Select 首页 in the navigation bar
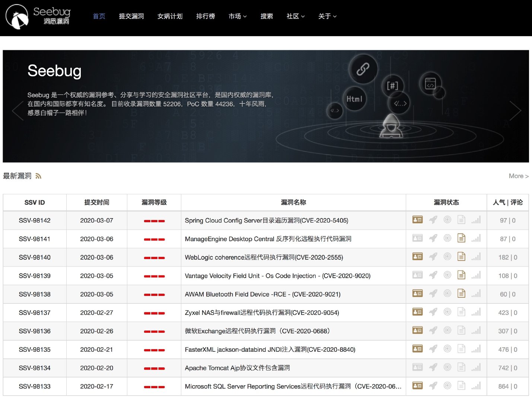The width and height of the screenshot is (532, 402). point(99,16)
